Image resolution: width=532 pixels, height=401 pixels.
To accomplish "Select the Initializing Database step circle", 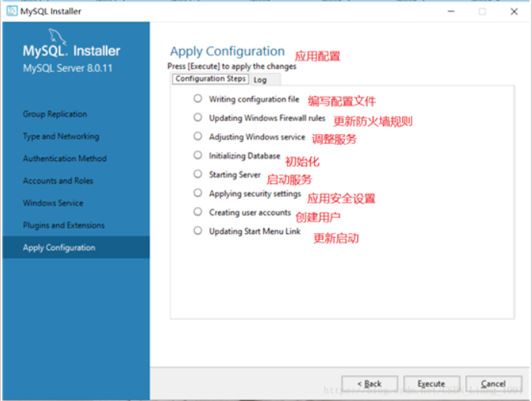I will click(198, 155).
